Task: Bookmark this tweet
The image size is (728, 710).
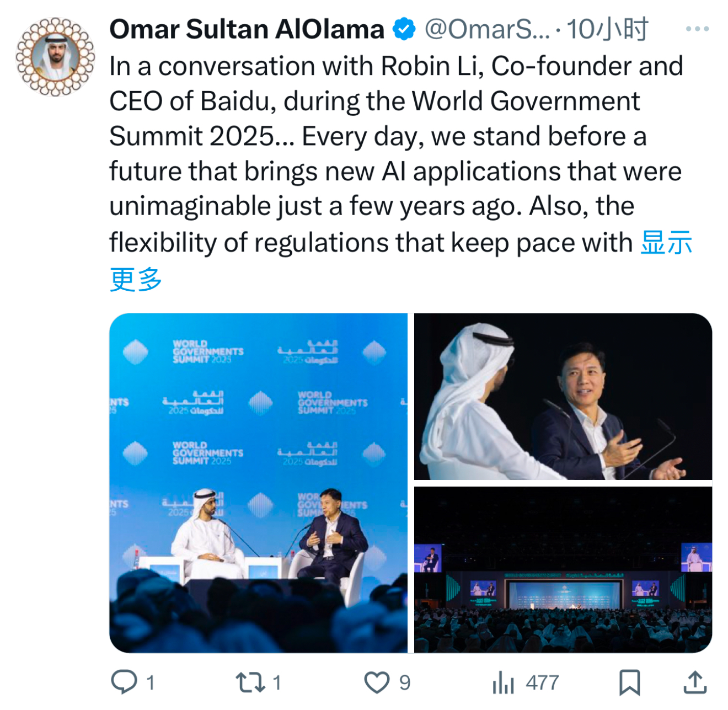Action: (x=629, y=682)
